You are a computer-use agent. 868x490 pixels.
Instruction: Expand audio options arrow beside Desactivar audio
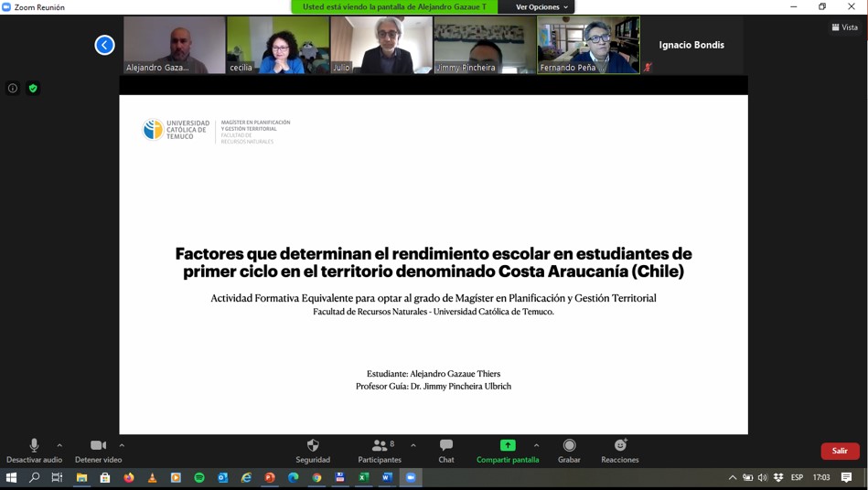pyautogui.click(x=59, y=445)
